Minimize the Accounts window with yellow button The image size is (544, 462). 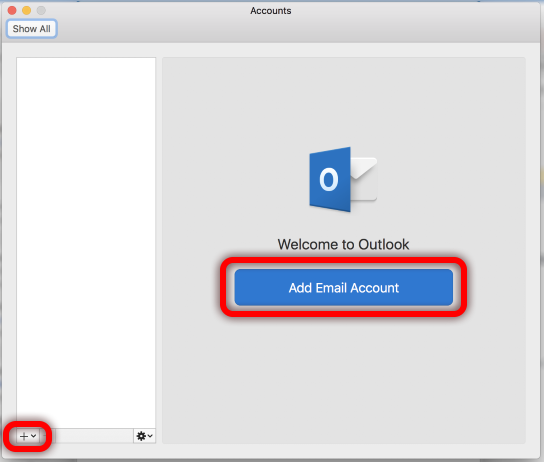click(27, 10)
